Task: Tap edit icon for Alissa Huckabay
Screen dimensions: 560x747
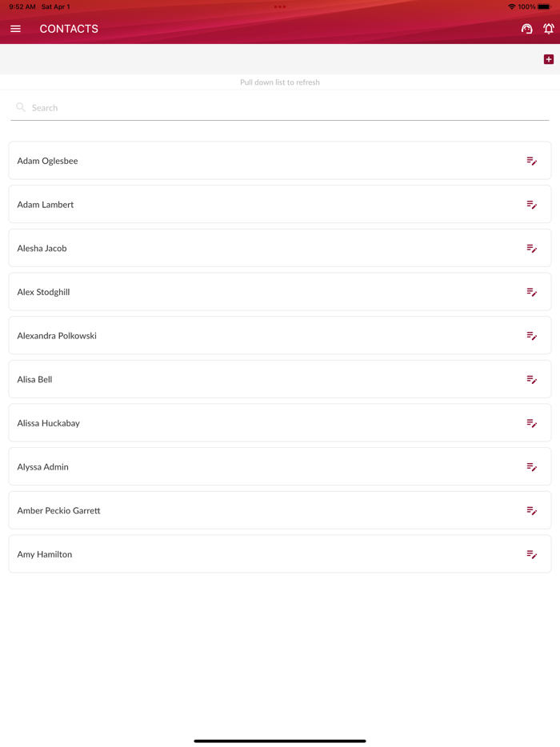Action: pos(531,423)
